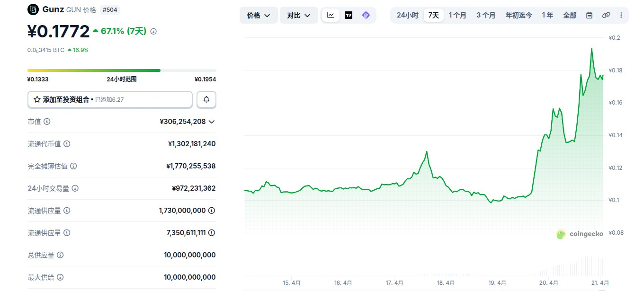The image size is (644, 291).
Task: Open the 价格 dropdown
Action: click(259, 15)
